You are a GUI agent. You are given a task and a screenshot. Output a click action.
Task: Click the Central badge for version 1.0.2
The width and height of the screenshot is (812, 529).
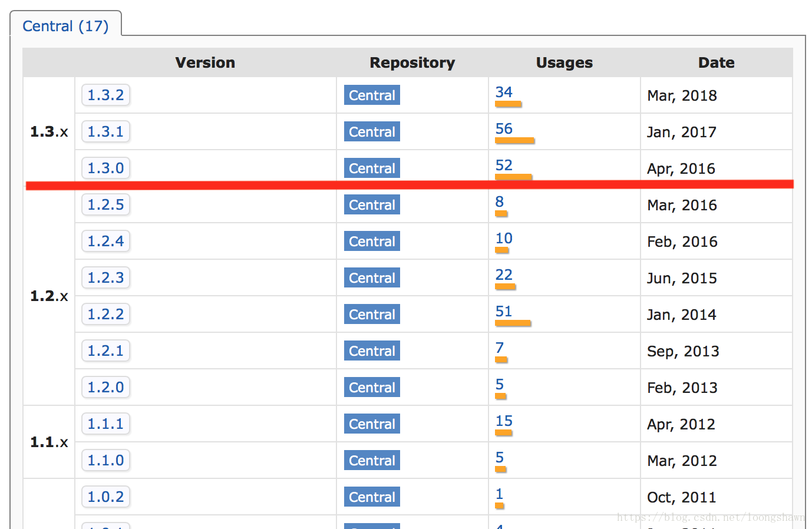point(372,497)
